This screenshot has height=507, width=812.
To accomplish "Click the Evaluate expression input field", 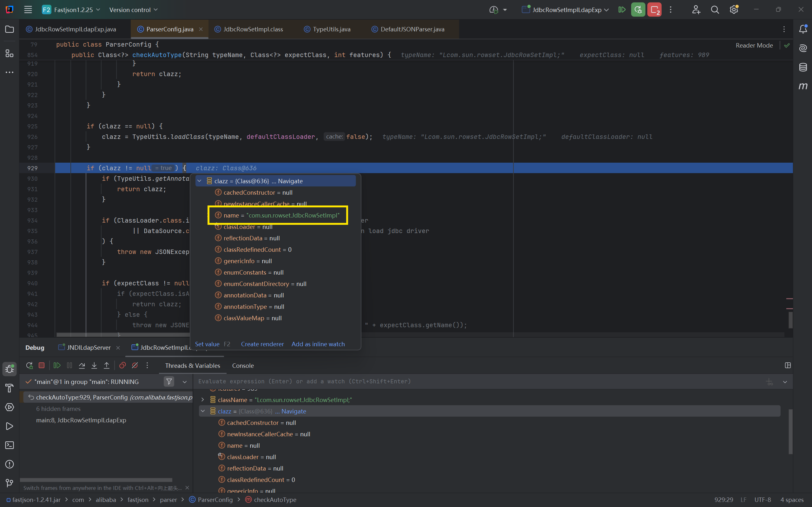I will coord(480,381).
